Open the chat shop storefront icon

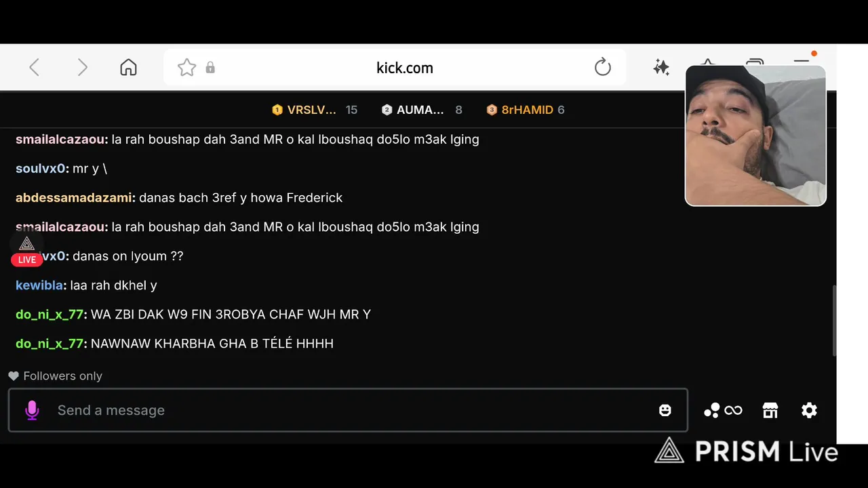[770, 410]
